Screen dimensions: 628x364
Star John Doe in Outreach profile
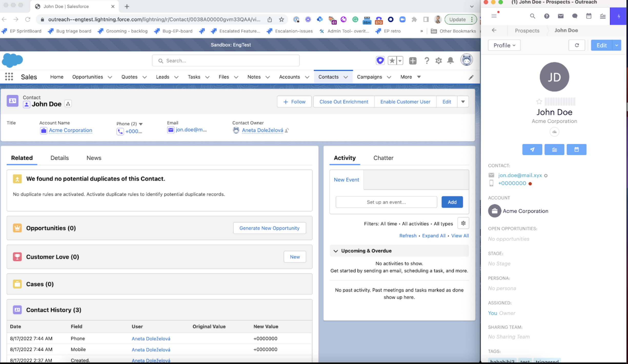click(539, 102)
